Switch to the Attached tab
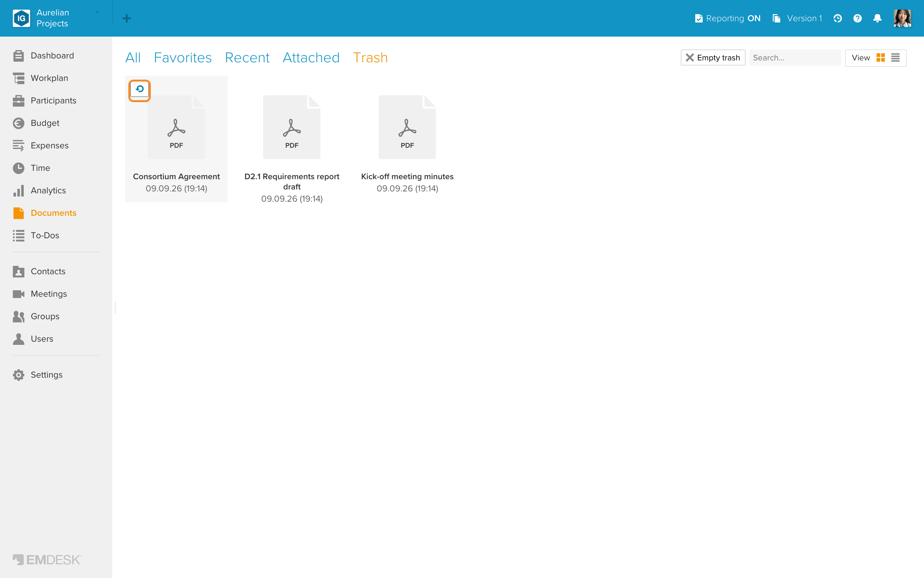924x578 pixels. [x=311, y=58]
